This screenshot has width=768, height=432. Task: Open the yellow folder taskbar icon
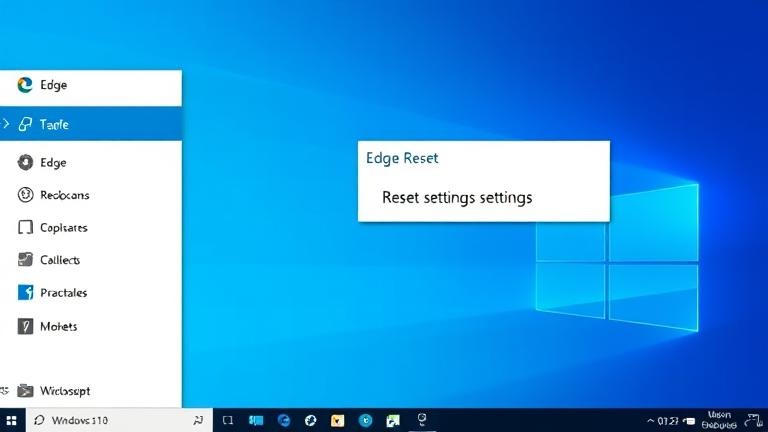pos(337,420)
